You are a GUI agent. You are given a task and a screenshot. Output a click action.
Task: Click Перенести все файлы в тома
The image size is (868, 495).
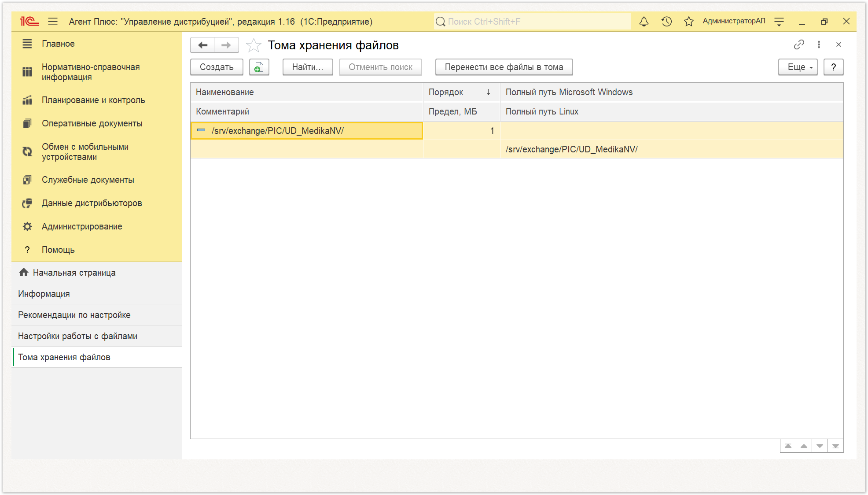point(504,67)
